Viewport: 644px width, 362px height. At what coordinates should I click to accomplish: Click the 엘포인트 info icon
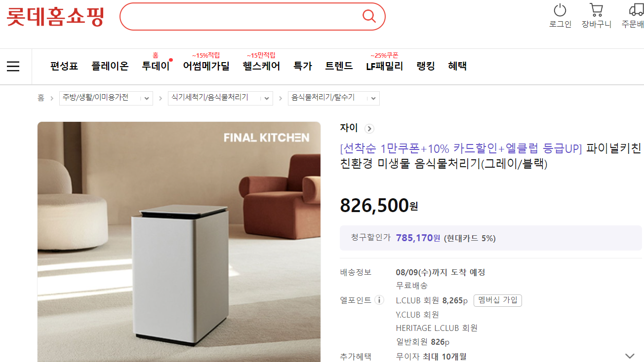[x=379, y=300]
